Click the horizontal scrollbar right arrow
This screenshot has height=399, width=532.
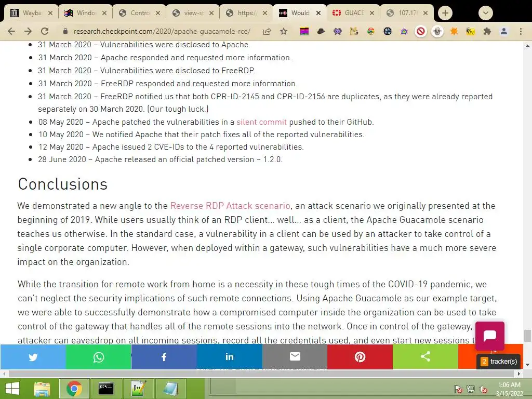click(x=519, y=374)
